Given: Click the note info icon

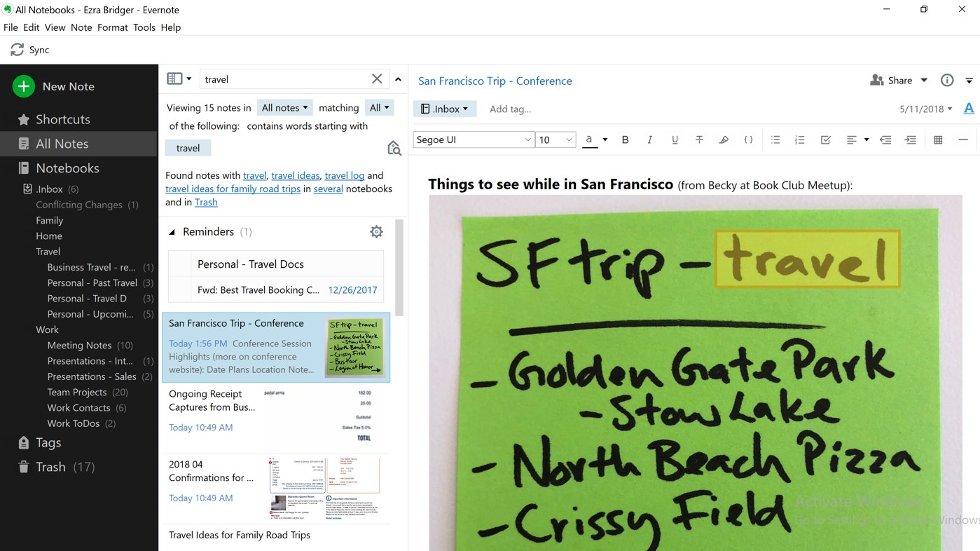Looking at the screenshot, I should 947,80.
